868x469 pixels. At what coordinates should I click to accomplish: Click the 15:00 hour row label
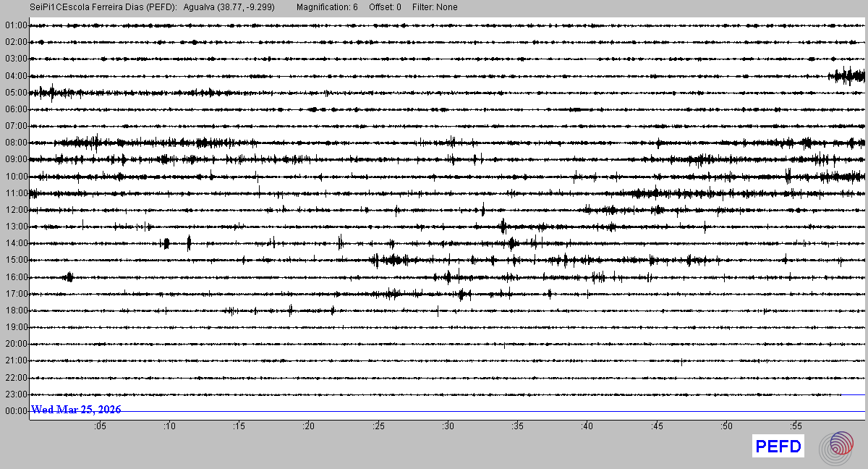click(16, 260)
